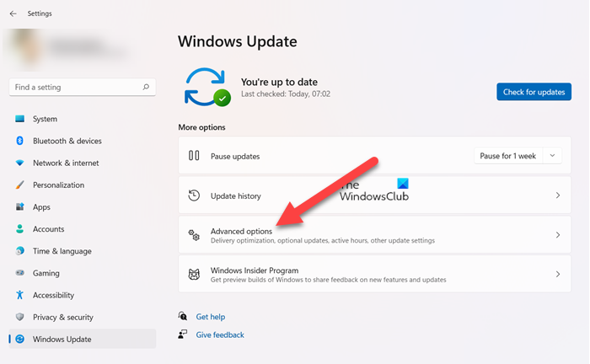This screenshot has width=590, height=364.
Task: Open Windows Insider Program chevron
Action: point(558,274)
